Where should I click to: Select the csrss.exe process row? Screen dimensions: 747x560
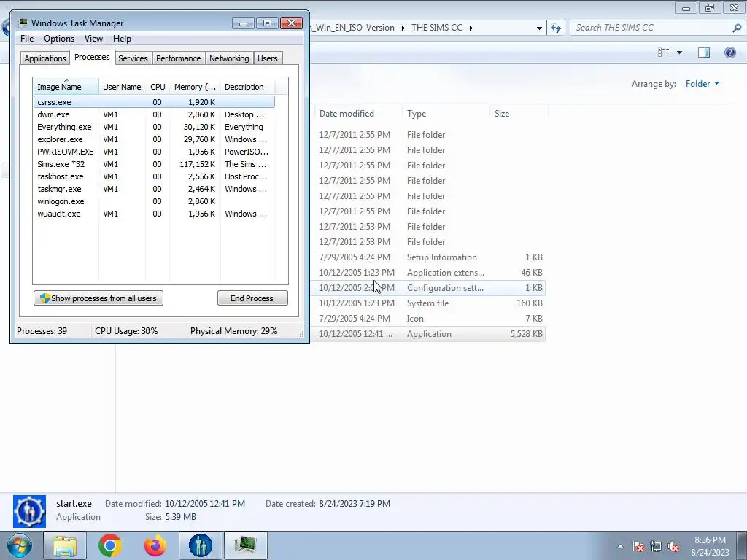coord(155,102)
